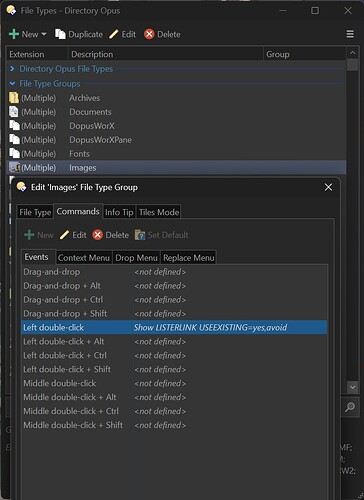This screenshot has height=500, width=364.
Task: Switch to the Tiles Mode tab
Action: [x=159, y=212]
